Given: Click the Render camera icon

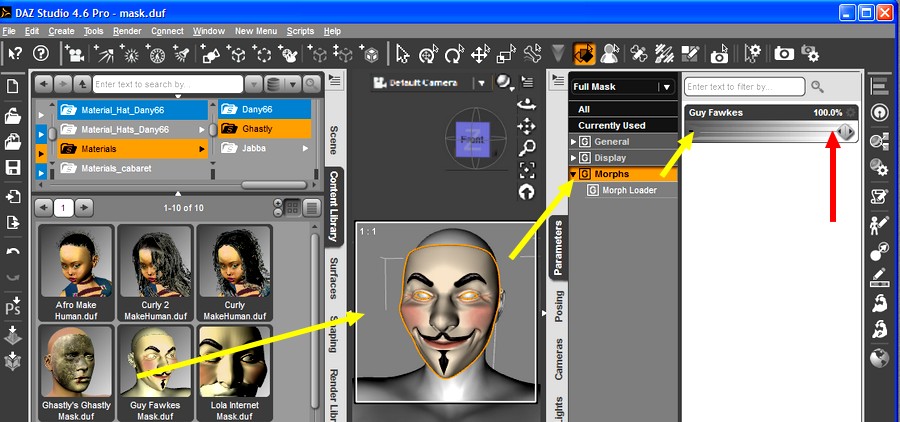Looking at the screenshot, I should tap(784, 54).
